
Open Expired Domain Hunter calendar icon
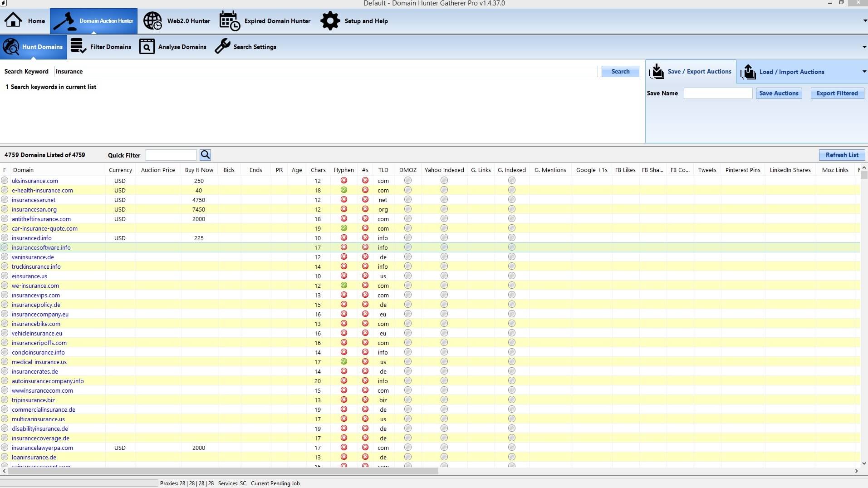230,21
